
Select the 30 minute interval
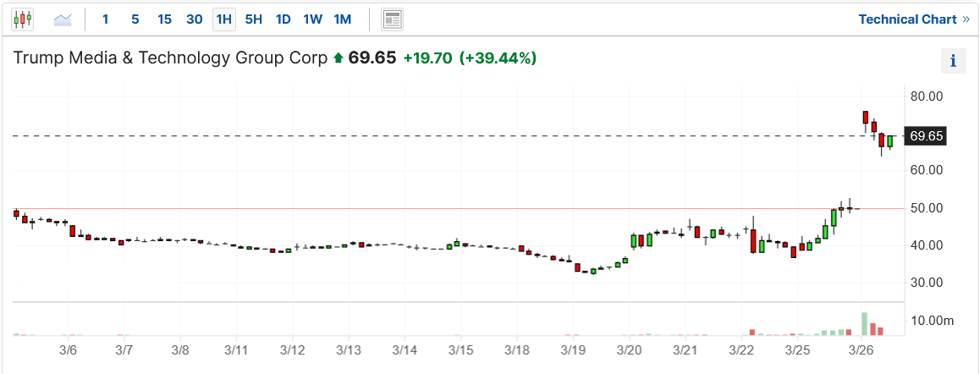(x=195, y=19)
